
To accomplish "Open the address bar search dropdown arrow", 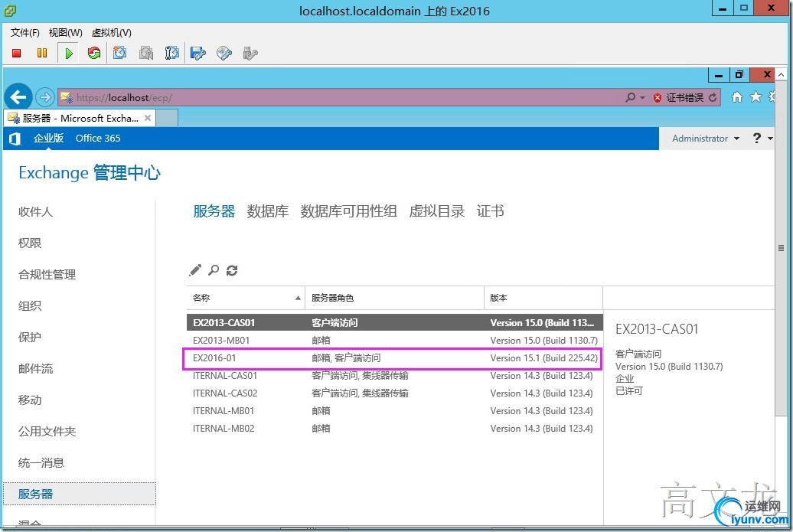I will click(x=642, y=98).
